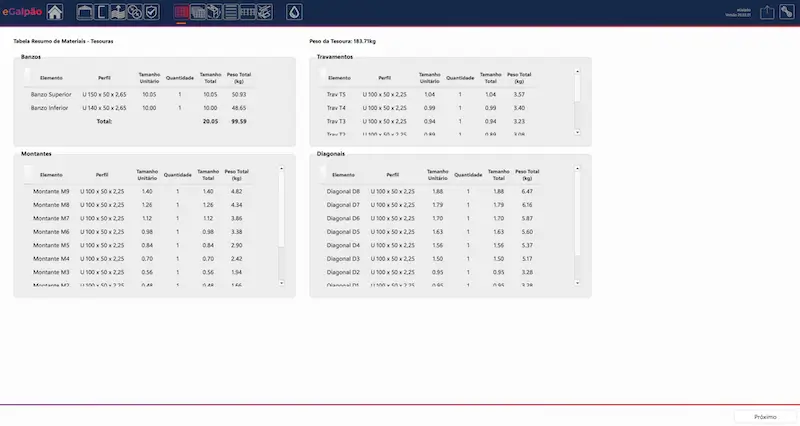Image resolution: width=800 pixels, height=426 pixels.
Task: Go to the Home house icon
Action: [55, 12]
